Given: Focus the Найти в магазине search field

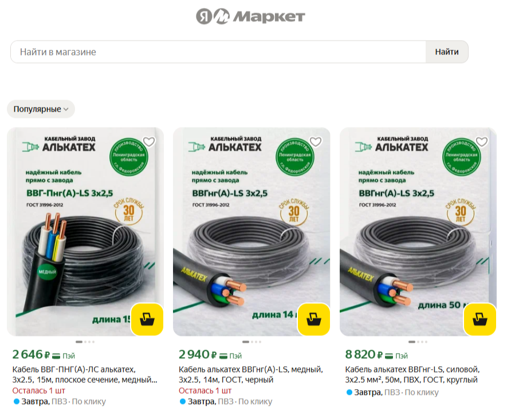Looking at the screenshot, I should 218,51.
